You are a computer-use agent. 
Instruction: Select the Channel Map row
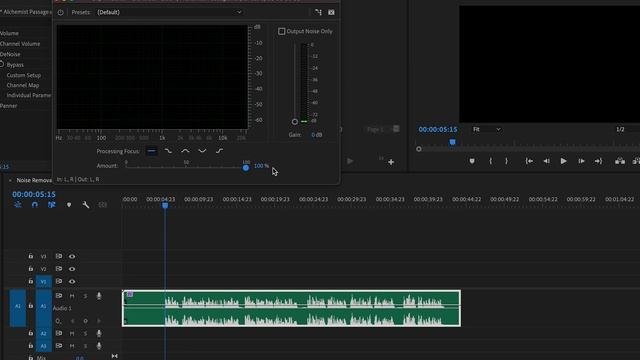click(x=23, y=85)
